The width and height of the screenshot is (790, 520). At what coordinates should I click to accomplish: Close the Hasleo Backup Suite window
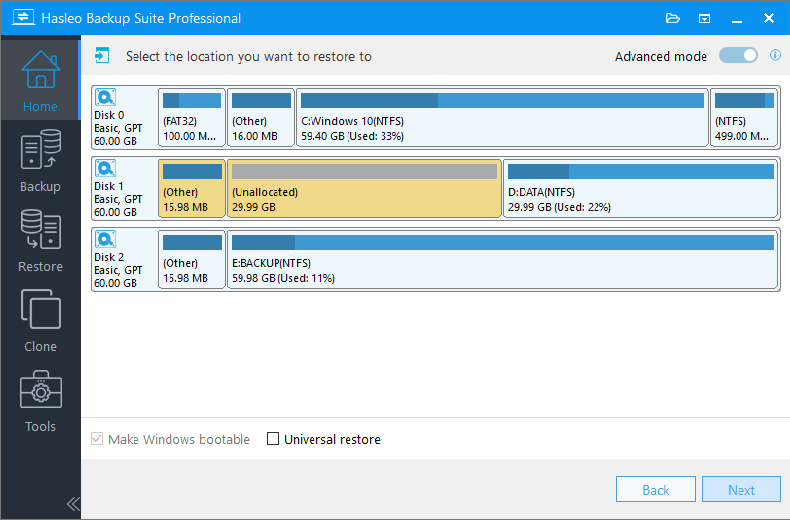[769, 18]
